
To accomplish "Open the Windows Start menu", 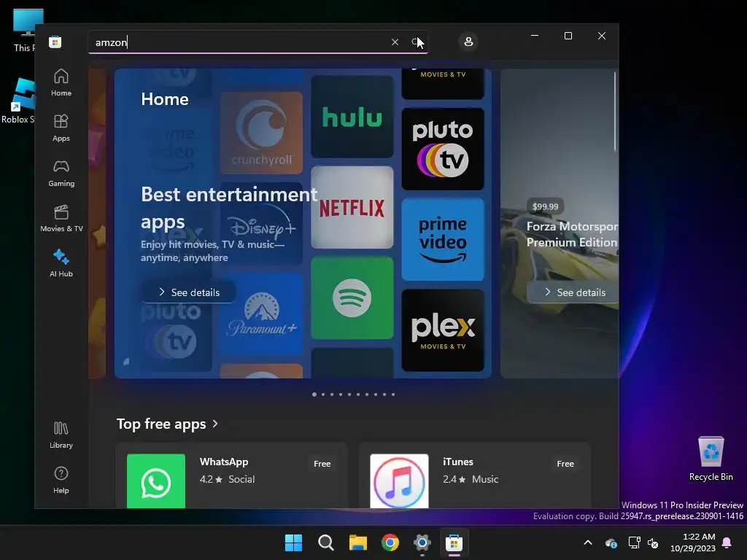I will [x=293, y=542].
